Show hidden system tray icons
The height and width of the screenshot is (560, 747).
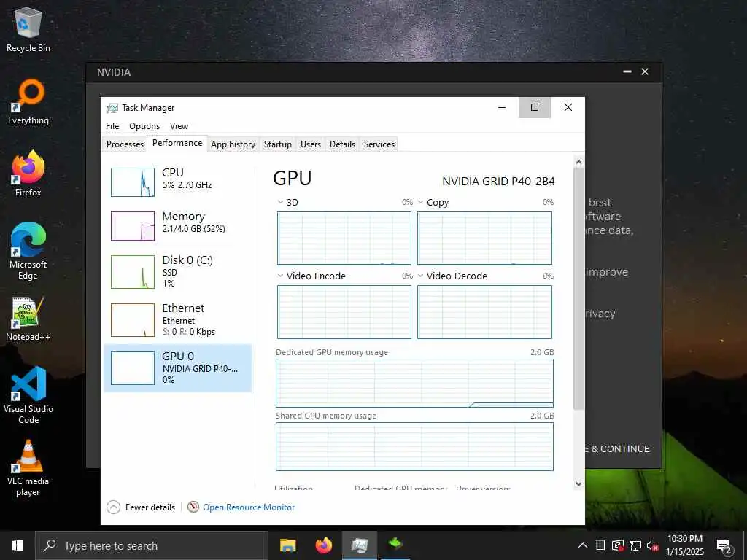click(x=583, y=545)
